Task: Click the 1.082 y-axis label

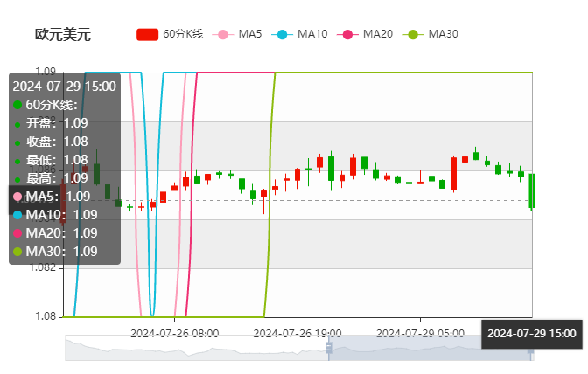Action: (43, 267)
